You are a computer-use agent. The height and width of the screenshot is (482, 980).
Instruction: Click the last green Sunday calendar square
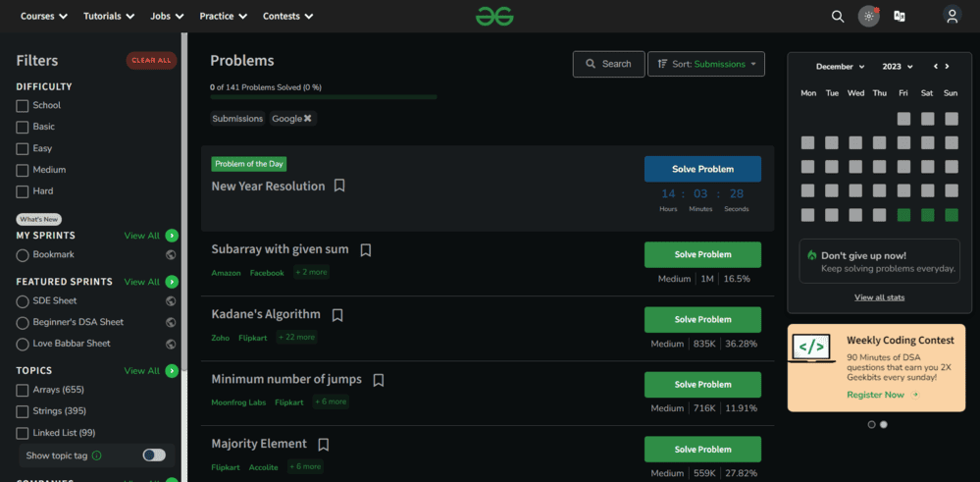[x=952, y=215]
